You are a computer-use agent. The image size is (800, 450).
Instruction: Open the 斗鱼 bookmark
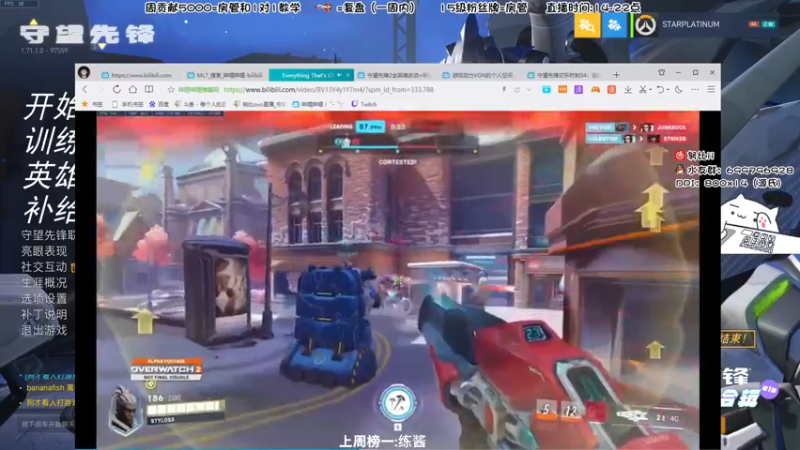coord(200,104)
